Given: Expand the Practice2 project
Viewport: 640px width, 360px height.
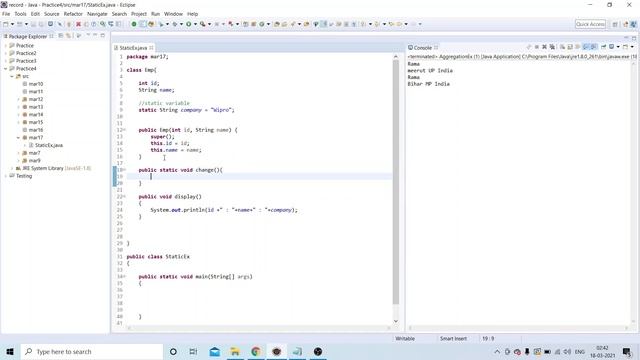Looking at the screenshot, I should [x=6, y=53].
